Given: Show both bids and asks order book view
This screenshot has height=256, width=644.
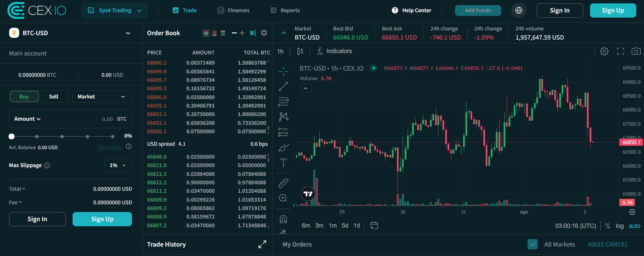Looking at the screenshot, I should [x=206, y=33].
